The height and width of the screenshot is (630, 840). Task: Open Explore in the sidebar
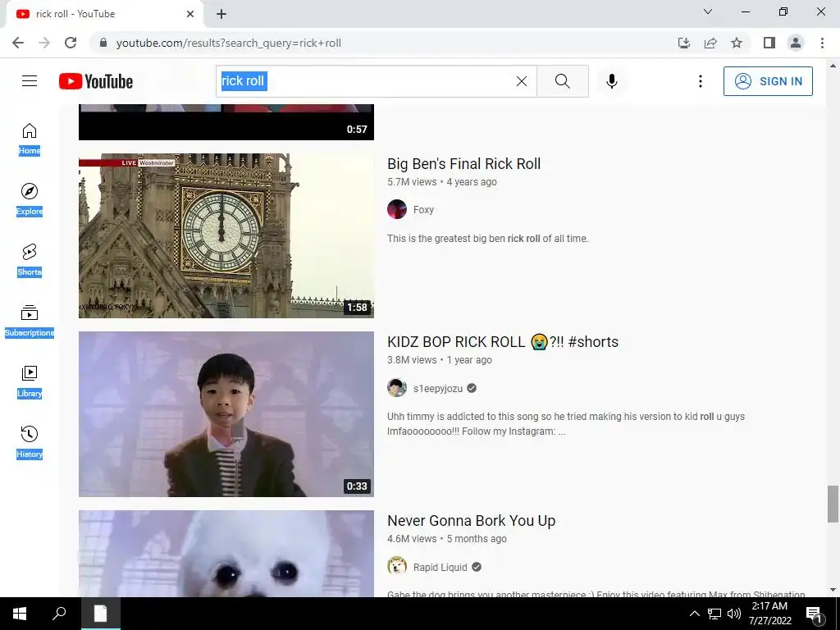(30, 199)
